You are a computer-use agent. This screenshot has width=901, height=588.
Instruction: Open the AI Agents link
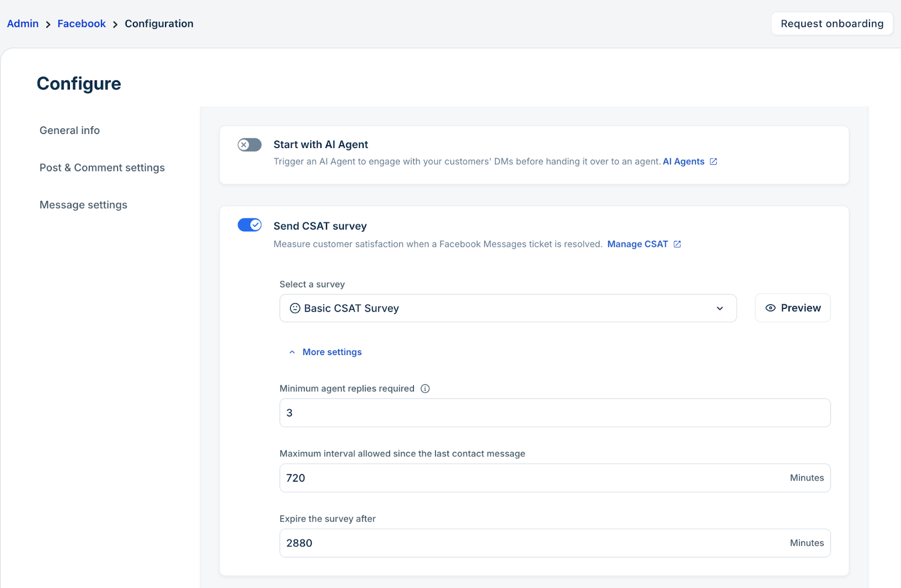coord(684,161)
